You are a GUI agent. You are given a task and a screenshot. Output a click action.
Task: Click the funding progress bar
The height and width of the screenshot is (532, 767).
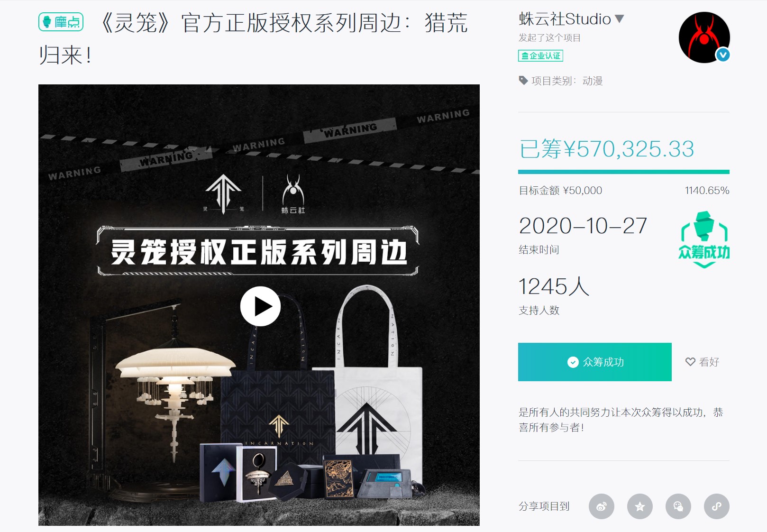[x=623, y=172]
